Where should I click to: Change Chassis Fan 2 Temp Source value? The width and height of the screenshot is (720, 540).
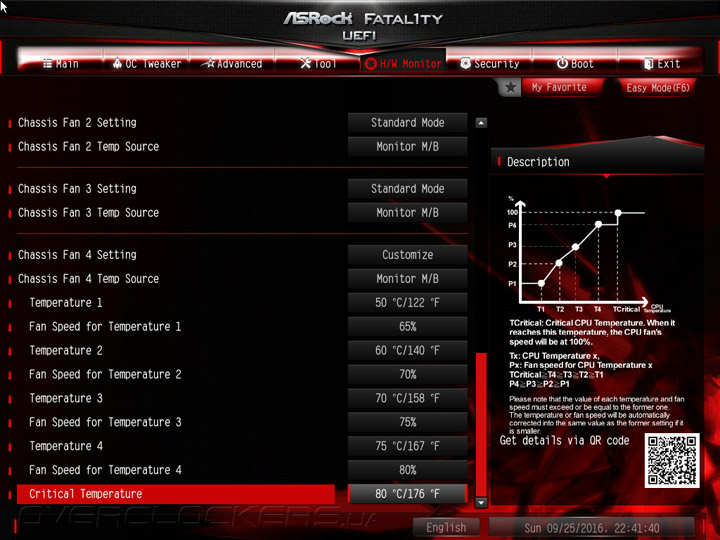[407, 146]
